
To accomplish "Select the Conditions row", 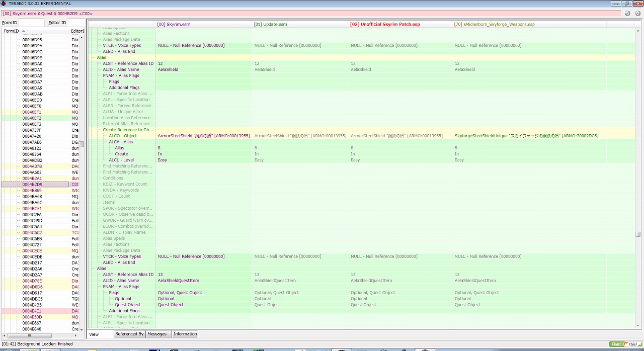I will tap(113, 178).
